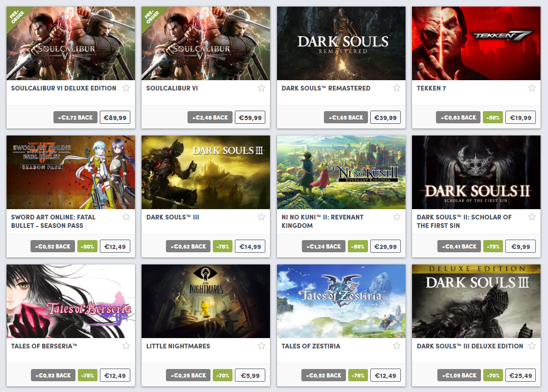Star Little Nightmares as a favorite

[x=262, y=346]
